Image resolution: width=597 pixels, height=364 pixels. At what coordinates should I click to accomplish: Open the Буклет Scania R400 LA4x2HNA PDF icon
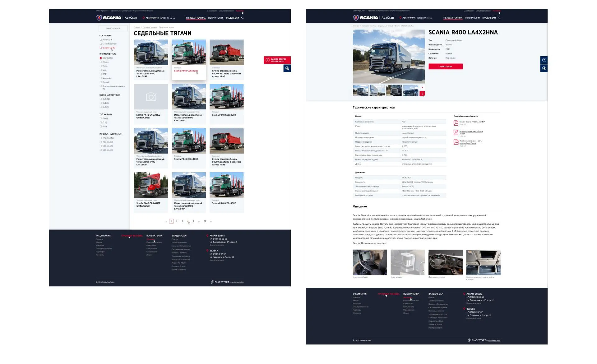456,123
